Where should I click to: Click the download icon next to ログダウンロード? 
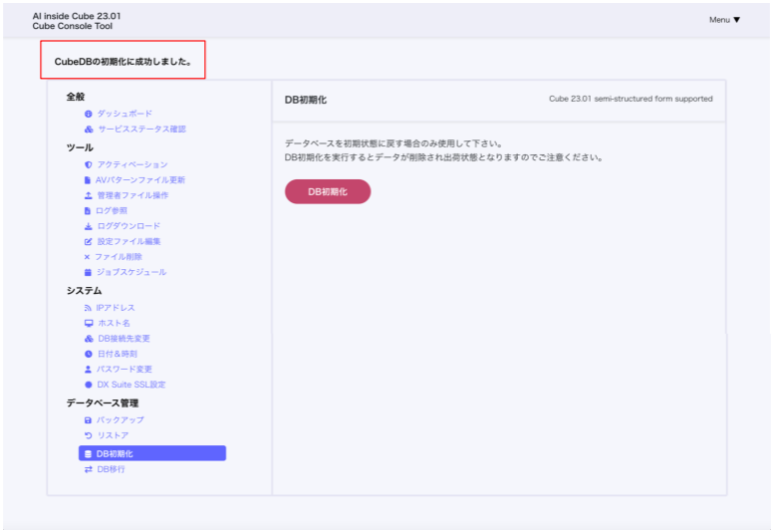(88, 226)
